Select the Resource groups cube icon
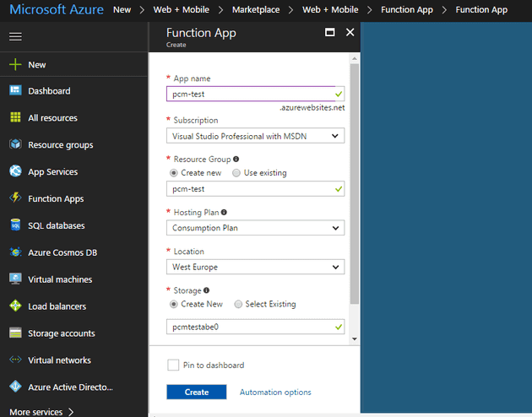The height and width of the screenshot is (417, 532). [15, 144]
